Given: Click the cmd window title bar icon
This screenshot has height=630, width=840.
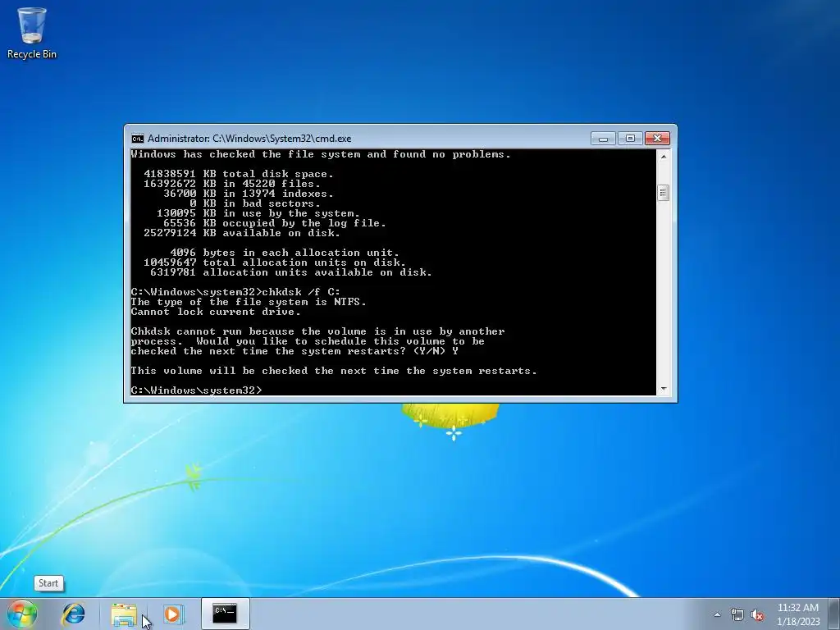Looking at the screenshot, I should 138,139.
